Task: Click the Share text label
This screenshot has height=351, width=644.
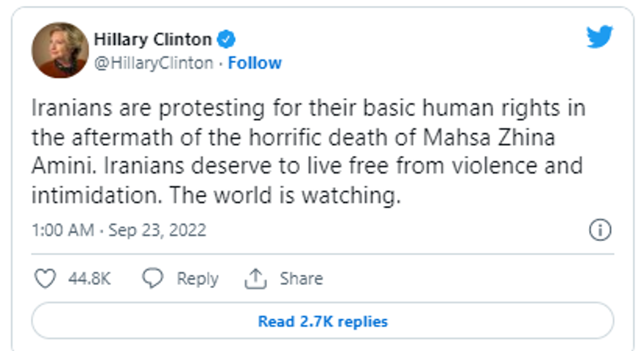Action: click(301, 279)
